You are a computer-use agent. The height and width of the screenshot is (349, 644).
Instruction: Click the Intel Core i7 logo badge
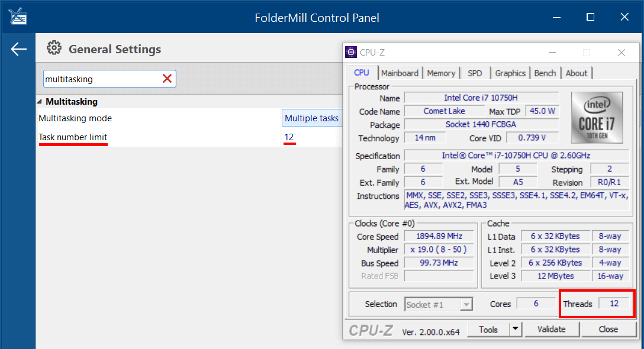(597, 118)
